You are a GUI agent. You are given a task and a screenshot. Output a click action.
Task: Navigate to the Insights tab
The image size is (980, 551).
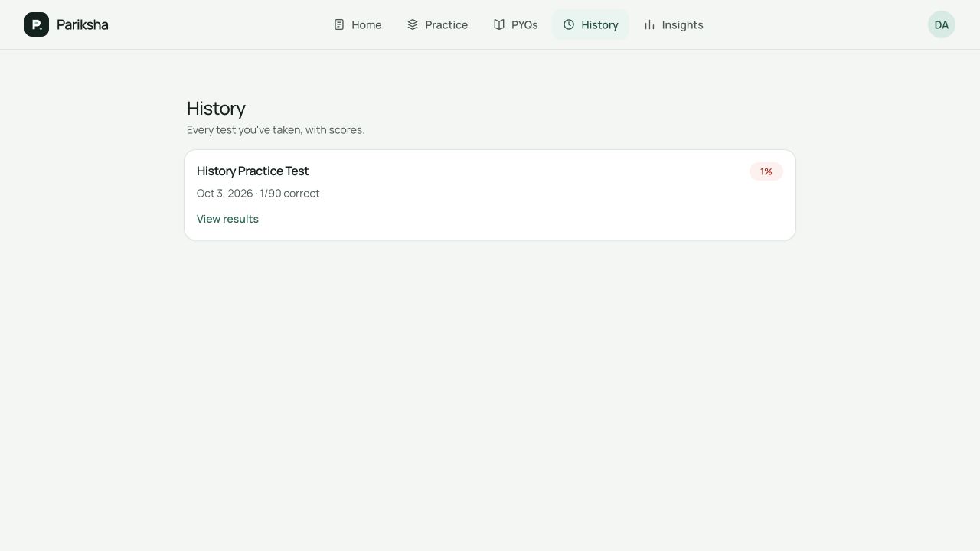coord(674,24)
